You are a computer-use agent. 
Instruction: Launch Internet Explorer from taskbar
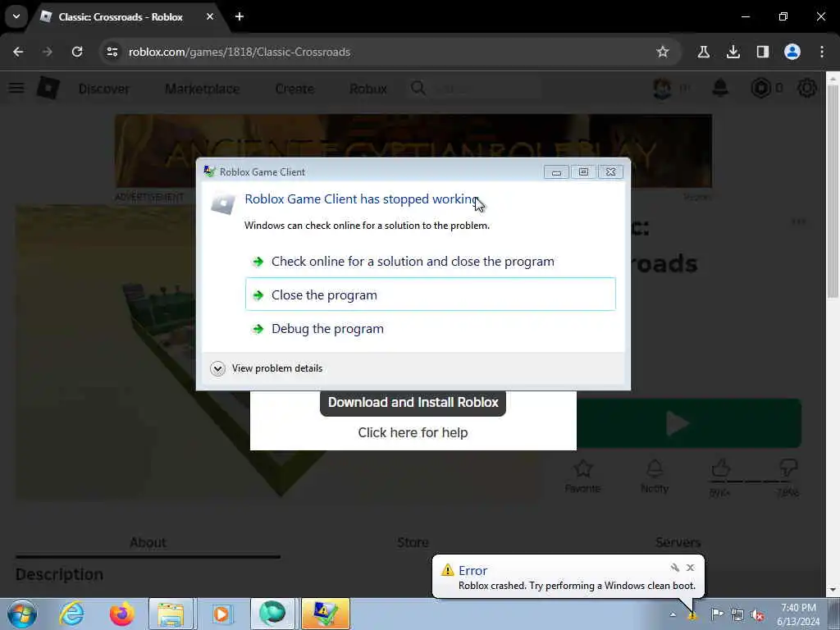(x=71, y=614)
